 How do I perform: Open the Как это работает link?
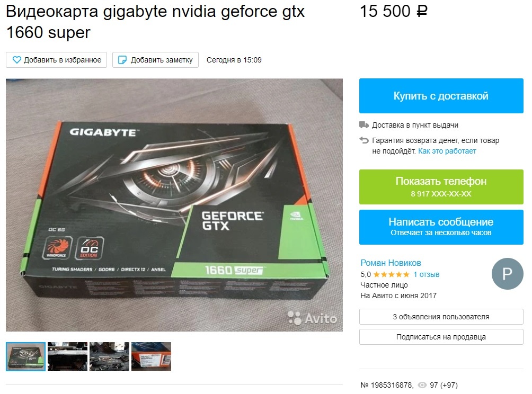[x=447, y=151]
